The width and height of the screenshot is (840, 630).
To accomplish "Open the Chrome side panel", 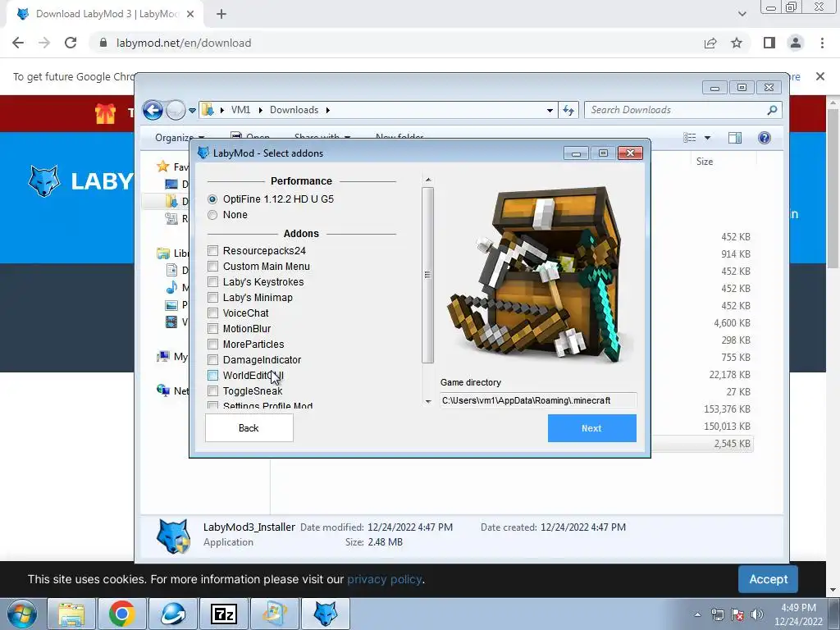I will point(769,43).
